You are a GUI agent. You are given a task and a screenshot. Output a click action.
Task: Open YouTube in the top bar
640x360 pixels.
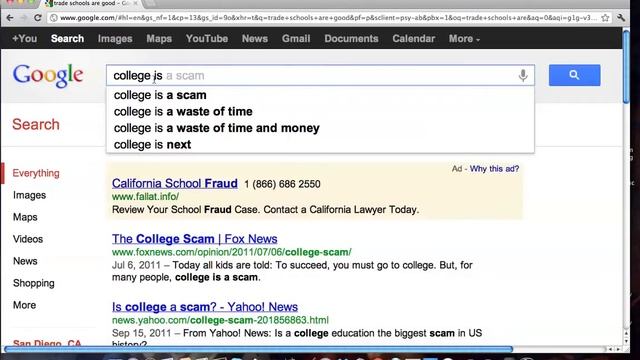tap(207, 39)
